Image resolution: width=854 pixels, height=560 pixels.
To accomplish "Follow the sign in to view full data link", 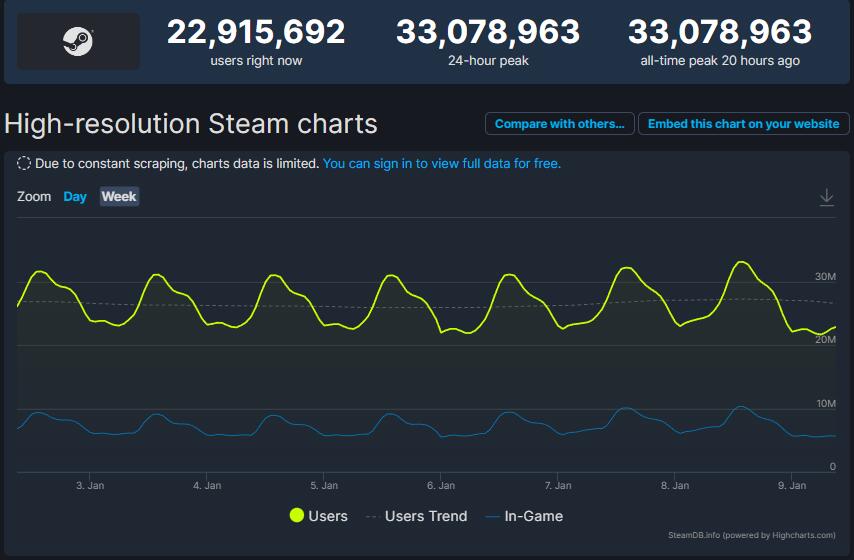I will 442,163.
